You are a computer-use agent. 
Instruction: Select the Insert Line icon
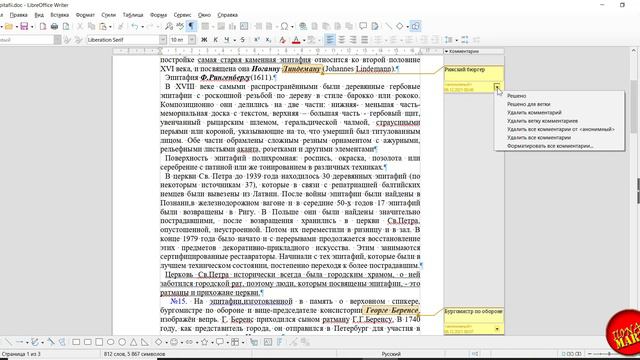[x=388, y=27]
